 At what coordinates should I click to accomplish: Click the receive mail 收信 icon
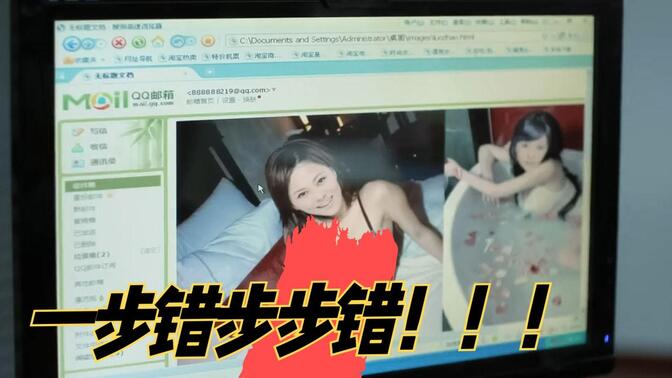click(x=78, y=147)
